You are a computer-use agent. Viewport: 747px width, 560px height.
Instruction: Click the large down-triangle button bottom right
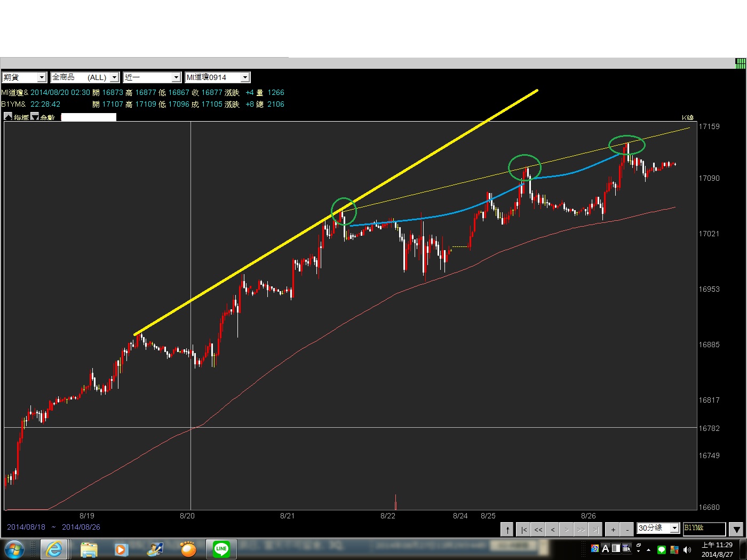[736, 529]
